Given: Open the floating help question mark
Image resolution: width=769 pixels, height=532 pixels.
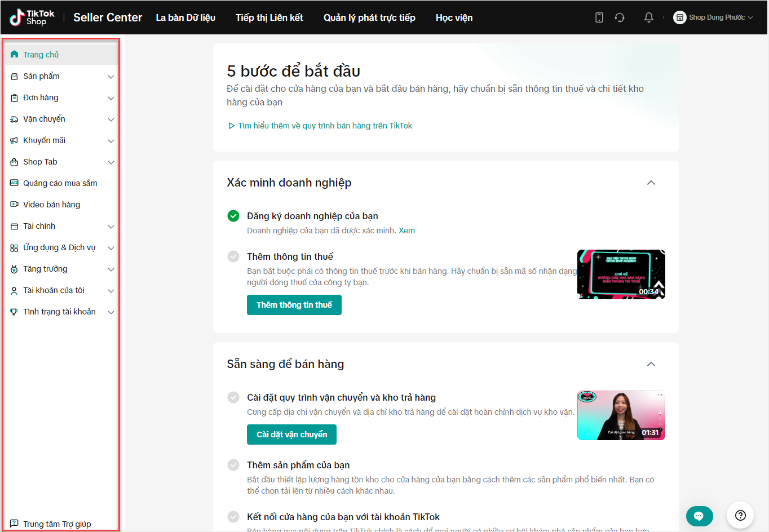Looking at the screenshot, I should click(x=740, y=515).
